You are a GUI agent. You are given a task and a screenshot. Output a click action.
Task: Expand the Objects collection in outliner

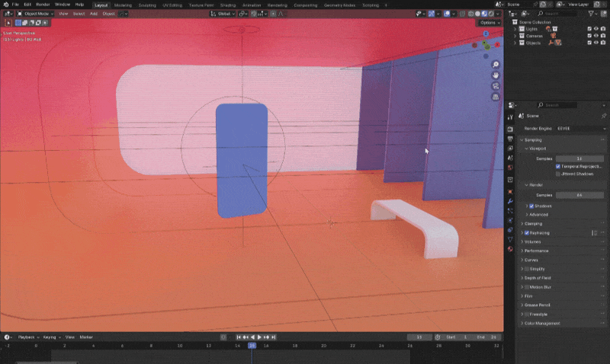click(x=514, y=43)
